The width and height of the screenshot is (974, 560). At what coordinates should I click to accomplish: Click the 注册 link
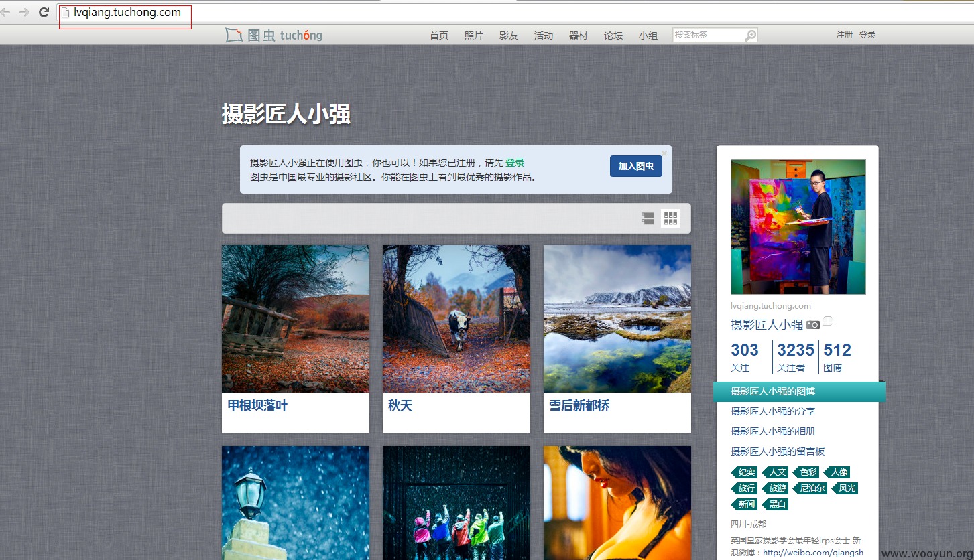[845, 35]
